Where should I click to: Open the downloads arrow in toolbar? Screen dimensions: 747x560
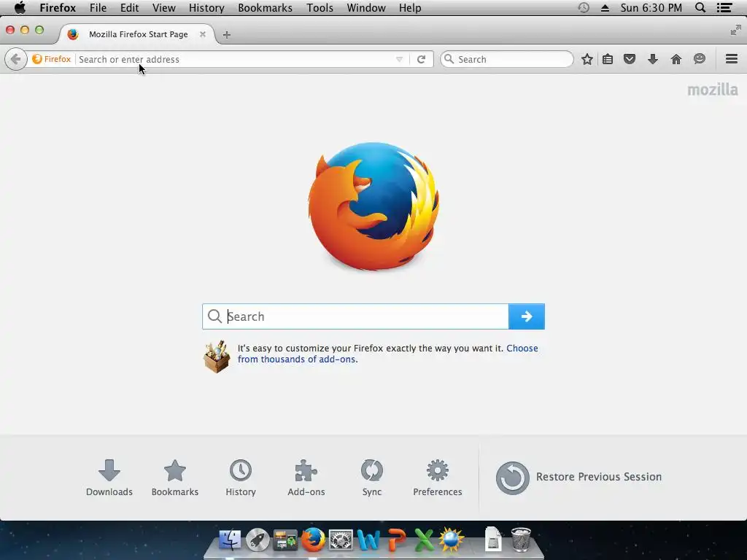[x=653, y=60]
